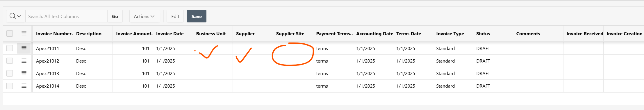
Task: Toggle the select-all rows checkbox in header
Action: [x=10, y=33]
